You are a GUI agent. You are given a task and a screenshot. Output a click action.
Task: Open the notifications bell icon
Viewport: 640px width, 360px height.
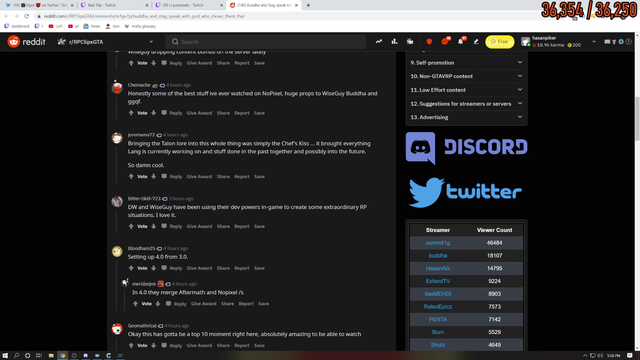[461, 41]
